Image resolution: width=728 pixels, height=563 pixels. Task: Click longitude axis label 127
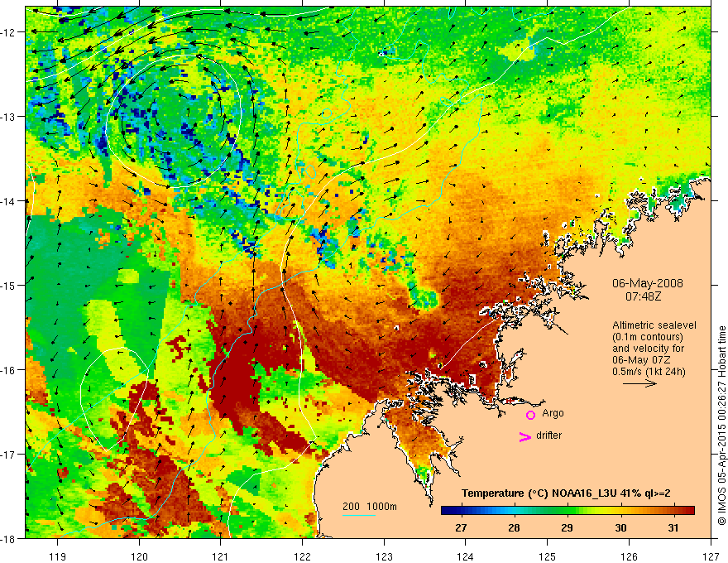(711, 556)
